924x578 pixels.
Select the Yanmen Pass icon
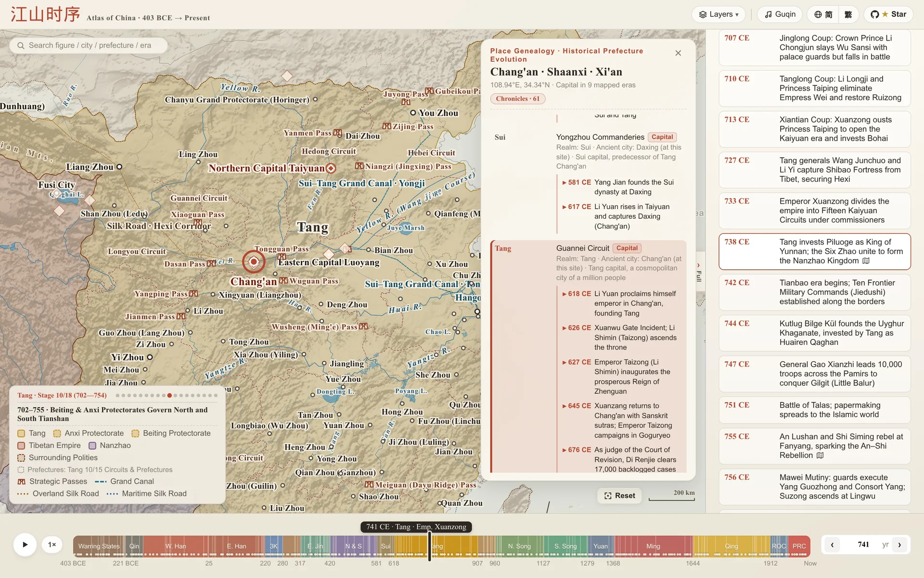pyautogui.click(x=338, y=133)
